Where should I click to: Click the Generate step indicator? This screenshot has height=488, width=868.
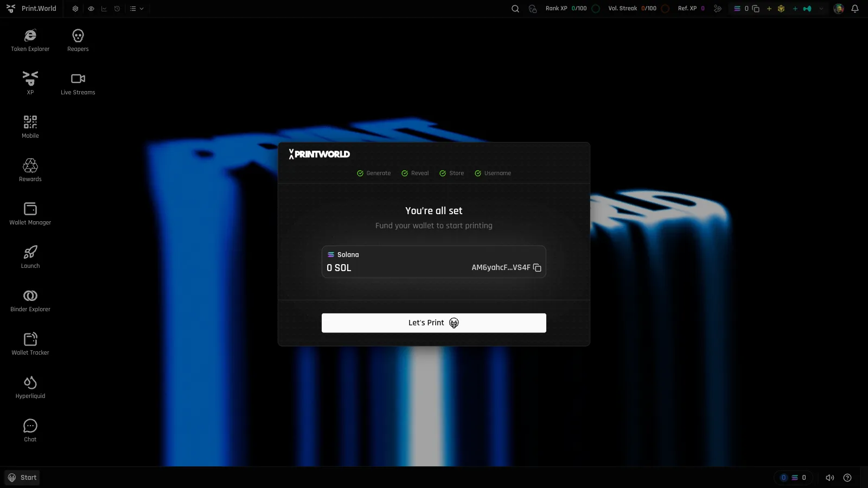[374, 174]
